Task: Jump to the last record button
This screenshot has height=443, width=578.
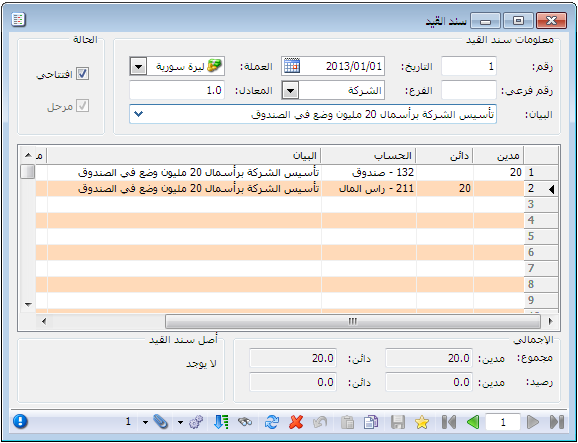Action: pos(557,422)
